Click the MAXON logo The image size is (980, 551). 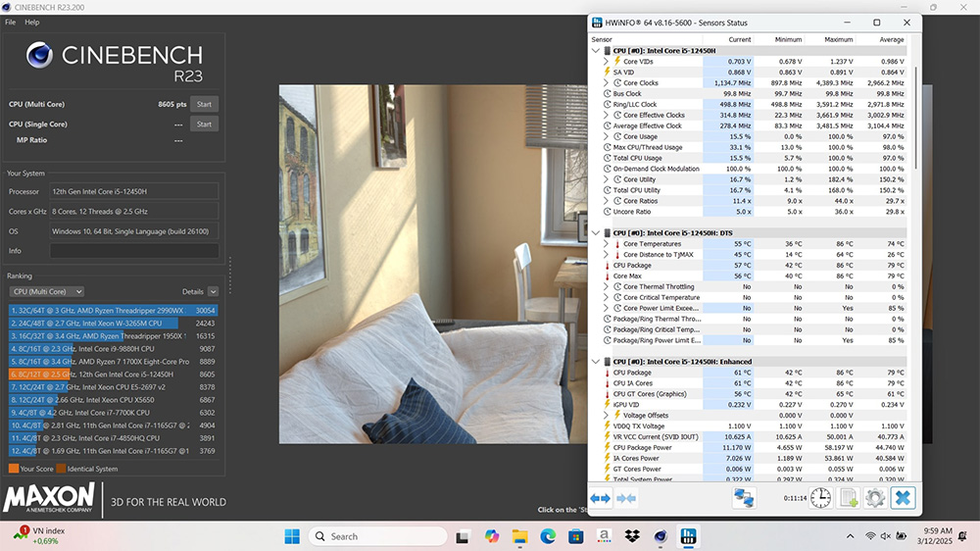click(x=49, y=498)
